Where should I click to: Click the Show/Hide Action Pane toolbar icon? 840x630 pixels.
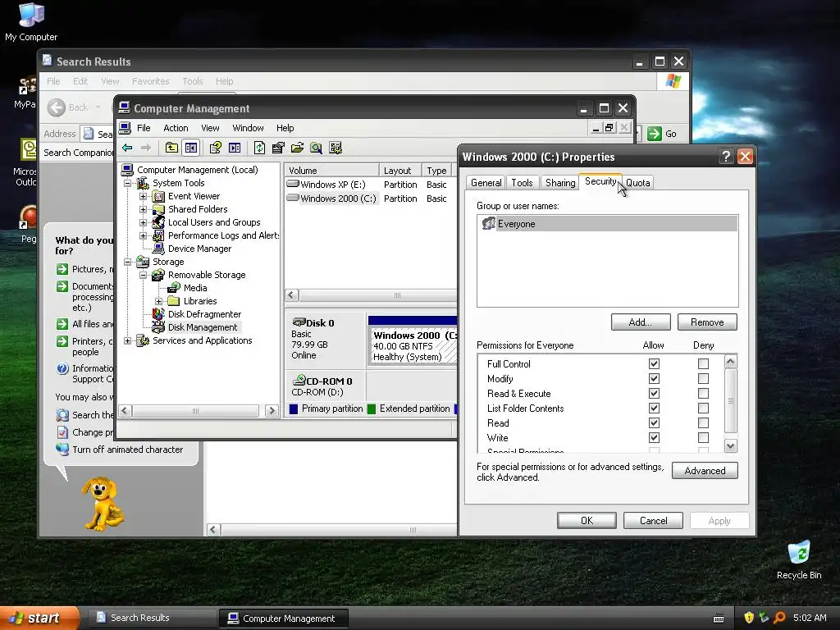tap(235, 148)
